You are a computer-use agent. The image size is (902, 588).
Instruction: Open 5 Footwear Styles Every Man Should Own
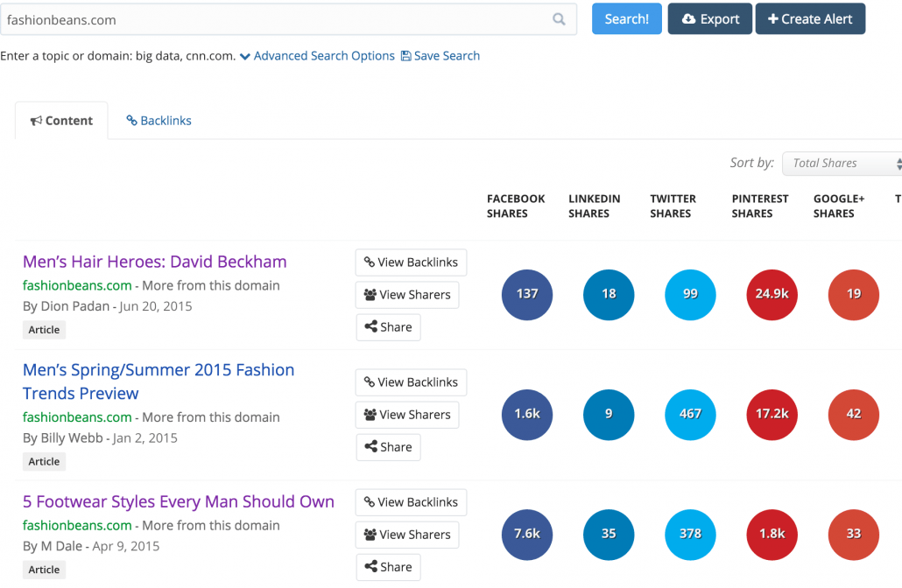179,501
